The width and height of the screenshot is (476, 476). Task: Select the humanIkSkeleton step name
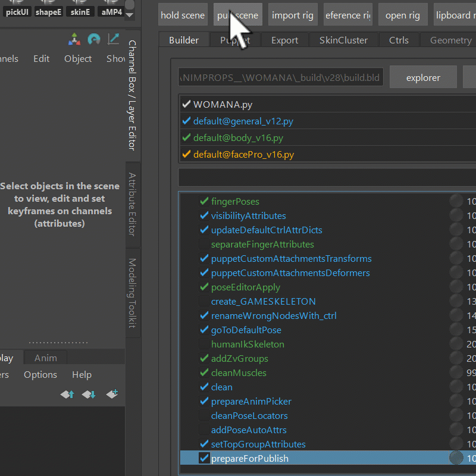248,344
